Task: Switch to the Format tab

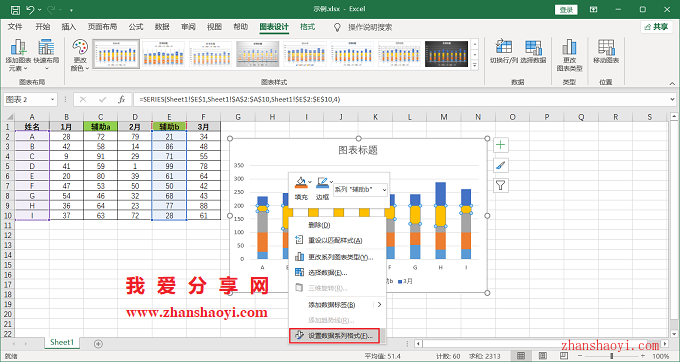Action: click(307, 27)
